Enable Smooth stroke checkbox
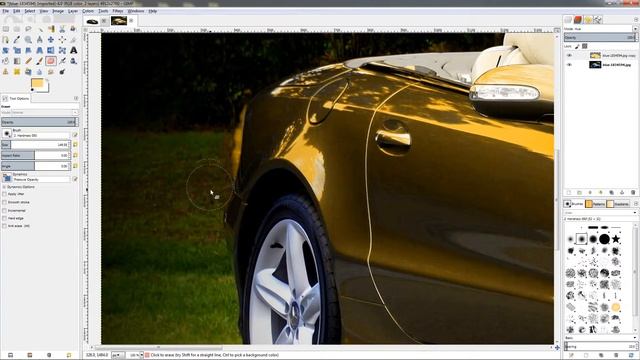640x360 pixels. tap(4, 202)
